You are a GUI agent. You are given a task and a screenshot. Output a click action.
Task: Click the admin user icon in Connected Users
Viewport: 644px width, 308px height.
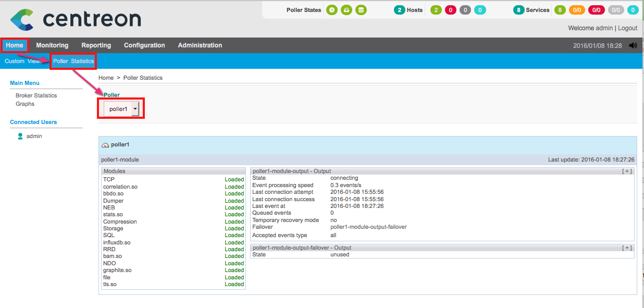point(20,136)
